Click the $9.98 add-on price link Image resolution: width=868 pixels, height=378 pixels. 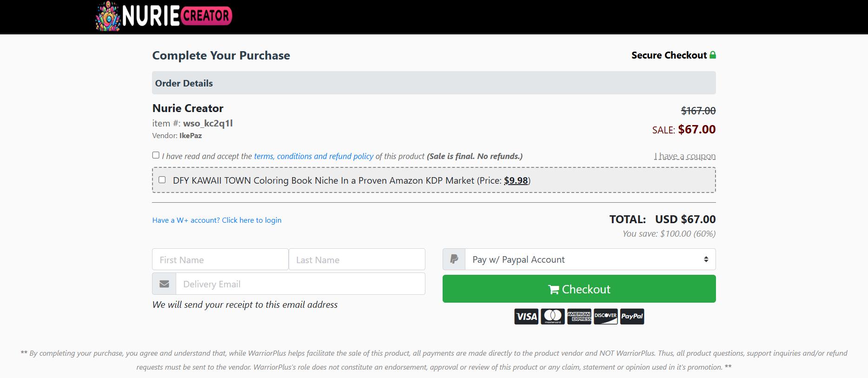tap(516, 180)
